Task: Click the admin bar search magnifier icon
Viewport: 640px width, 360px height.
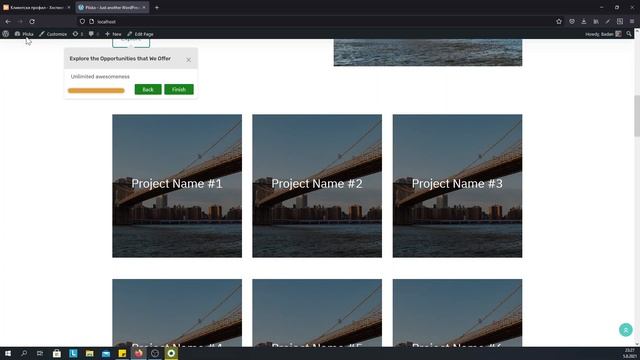Action: tap(629, 34)
